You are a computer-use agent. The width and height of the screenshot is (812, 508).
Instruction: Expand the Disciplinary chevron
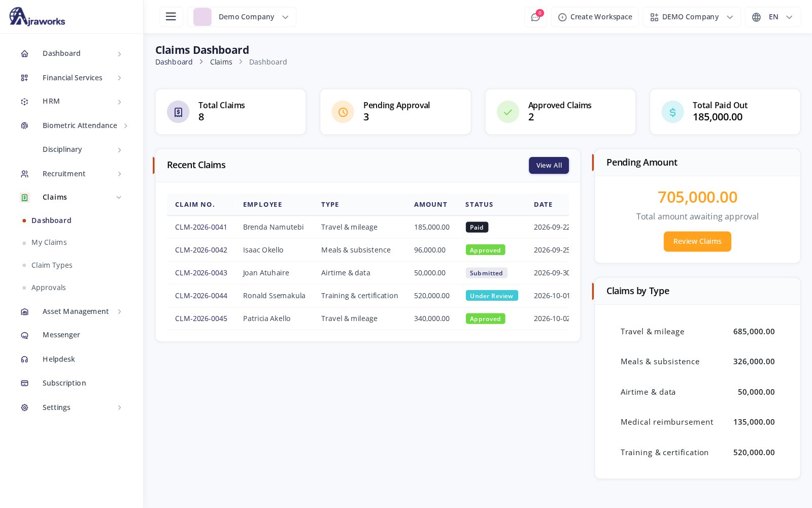pyautogui.click(x=119, y=150)
